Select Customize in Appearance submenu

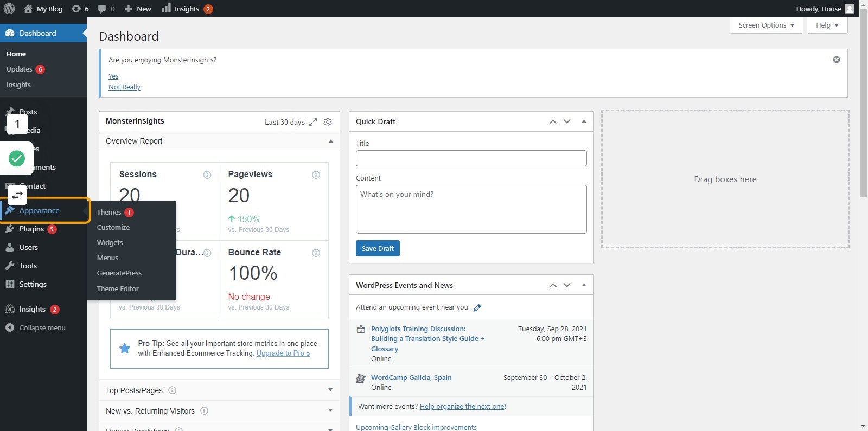[113, 227]
